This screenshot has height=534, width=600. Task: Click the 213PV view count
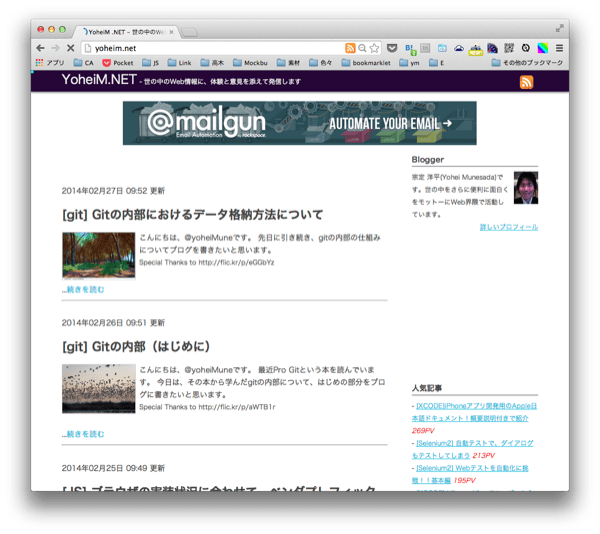(483, 456)
